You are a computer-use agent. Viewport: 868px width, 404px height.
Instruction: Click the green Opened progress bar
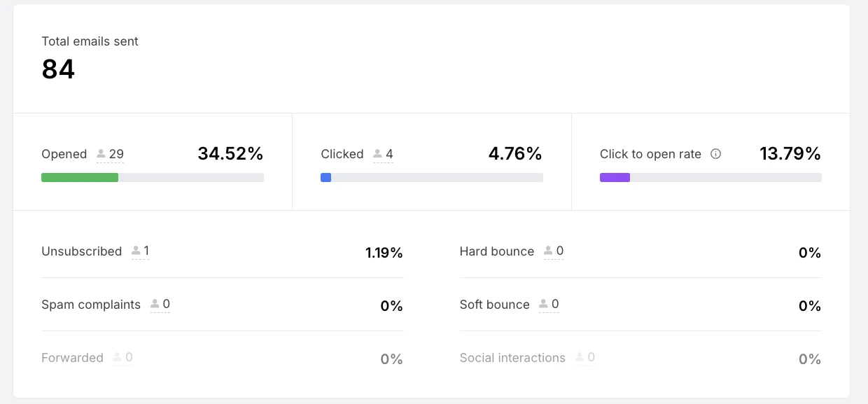click(x=80, y=178)
